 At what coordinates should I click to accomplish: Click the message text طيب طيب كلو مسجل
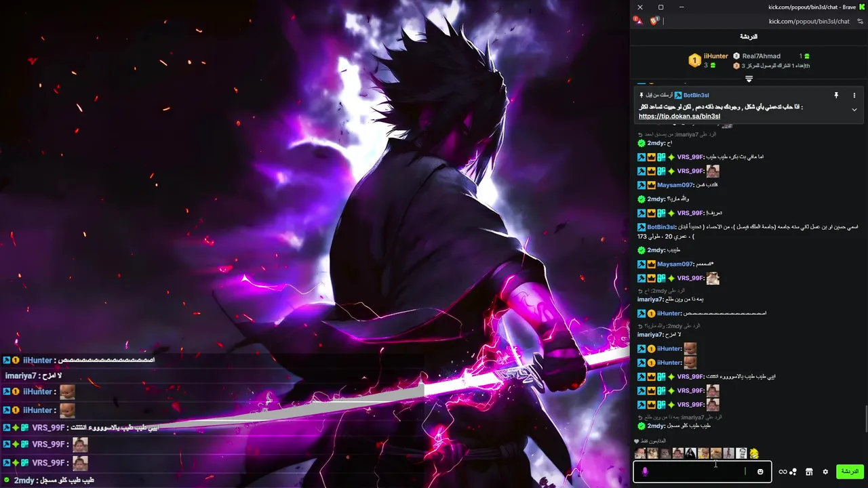690,426
